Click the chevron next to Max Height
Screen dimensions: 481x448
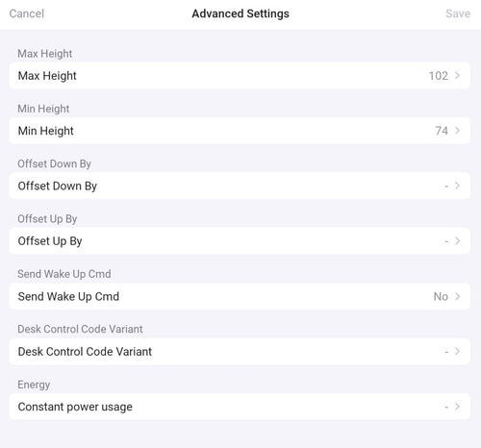pyautogui.click(x=458, y=76)
